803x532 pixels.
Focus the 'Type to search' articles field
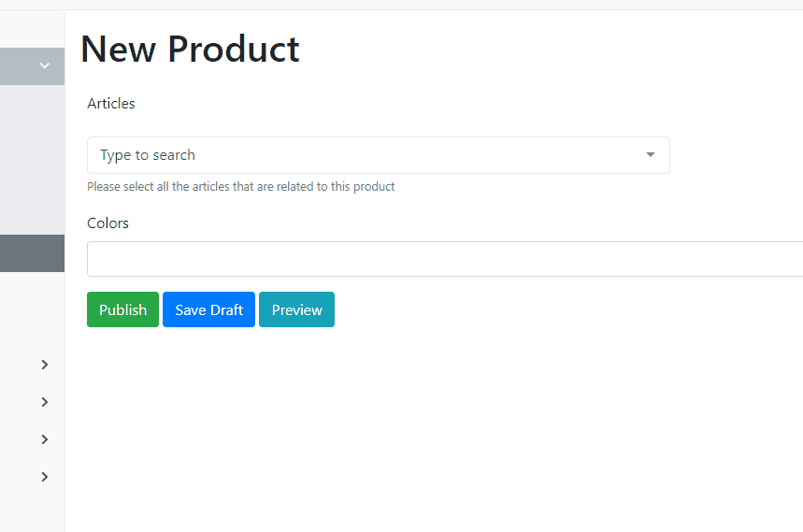point(379,155)
